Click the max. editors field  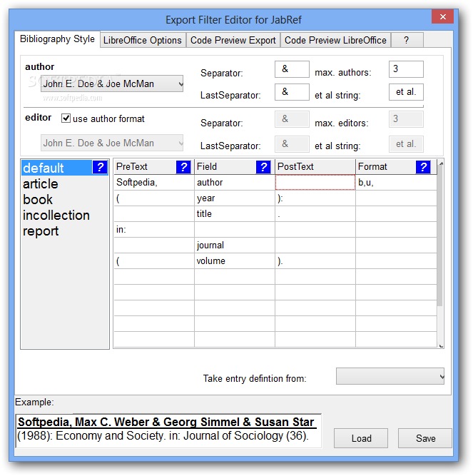pos(406,119)
